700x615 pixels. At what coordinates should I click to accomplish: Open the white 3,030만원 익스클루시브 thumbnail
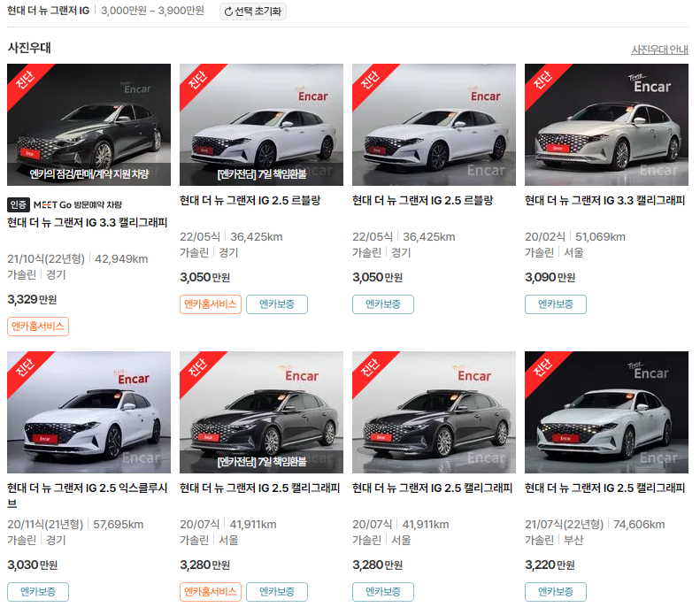[88, 412]
